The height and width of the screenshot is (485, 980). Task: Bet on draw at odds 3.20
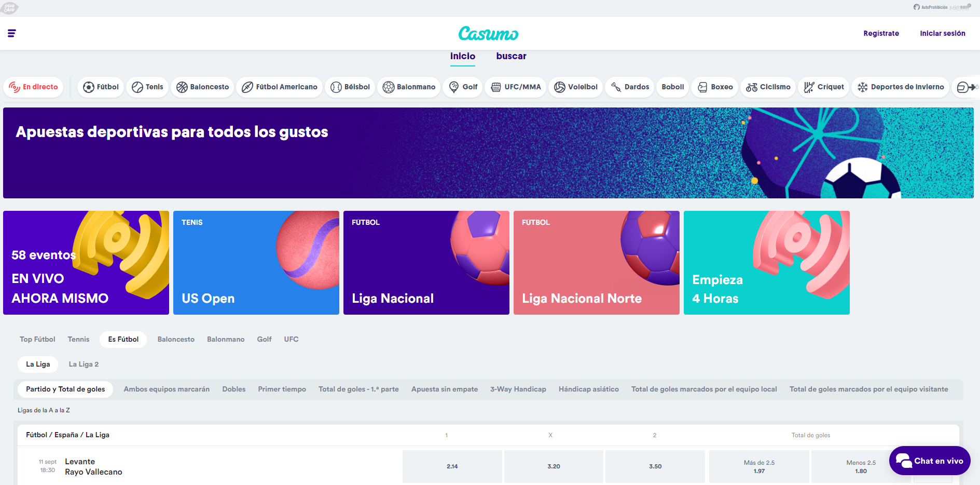point(554,467)
